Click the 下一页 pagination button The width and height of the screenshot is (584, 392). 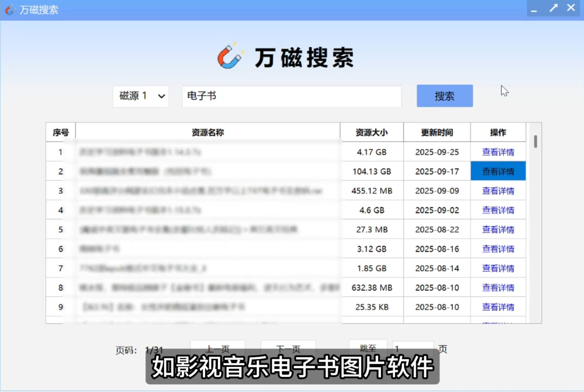[288, 349]
